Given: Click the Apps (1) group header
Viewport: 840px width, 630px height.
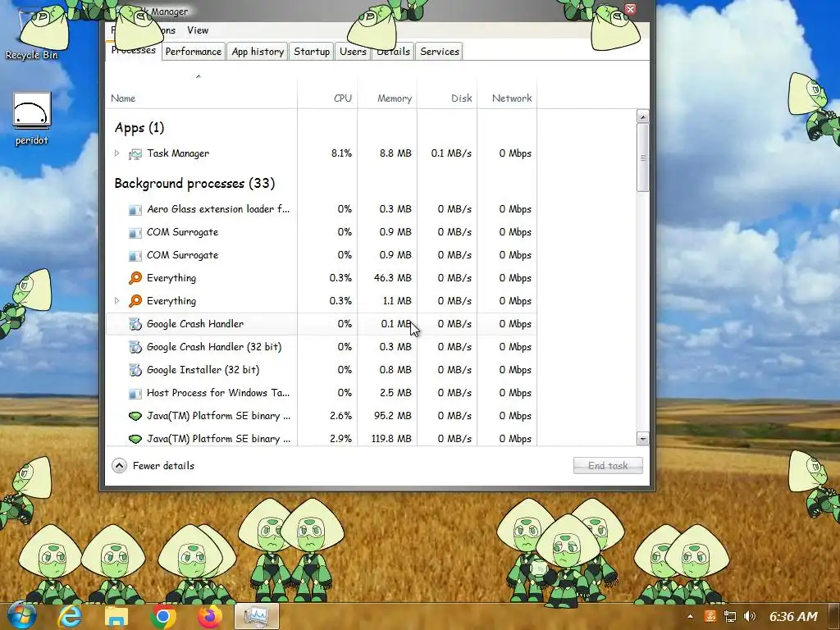Looking at the screenshot, I should pos(139,128).
